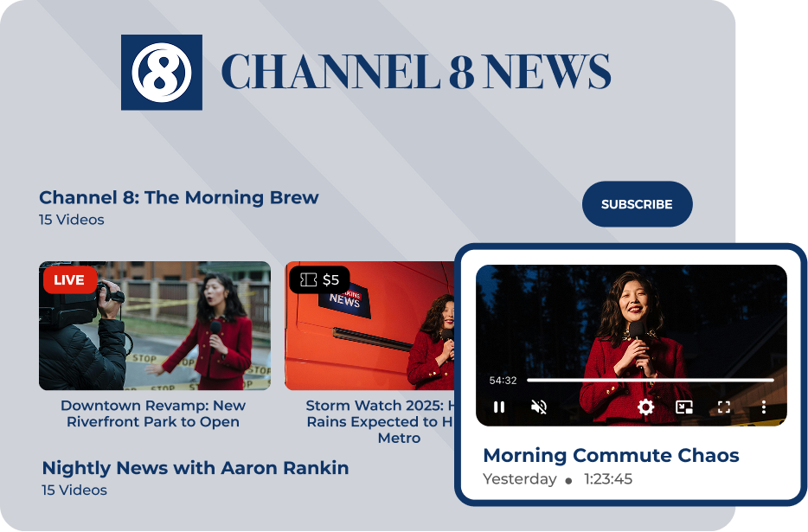This screenshot has height=532, width=808.
Task: Select the Nightly News with Aaron Rankin section
Action: tap(194, 468)
